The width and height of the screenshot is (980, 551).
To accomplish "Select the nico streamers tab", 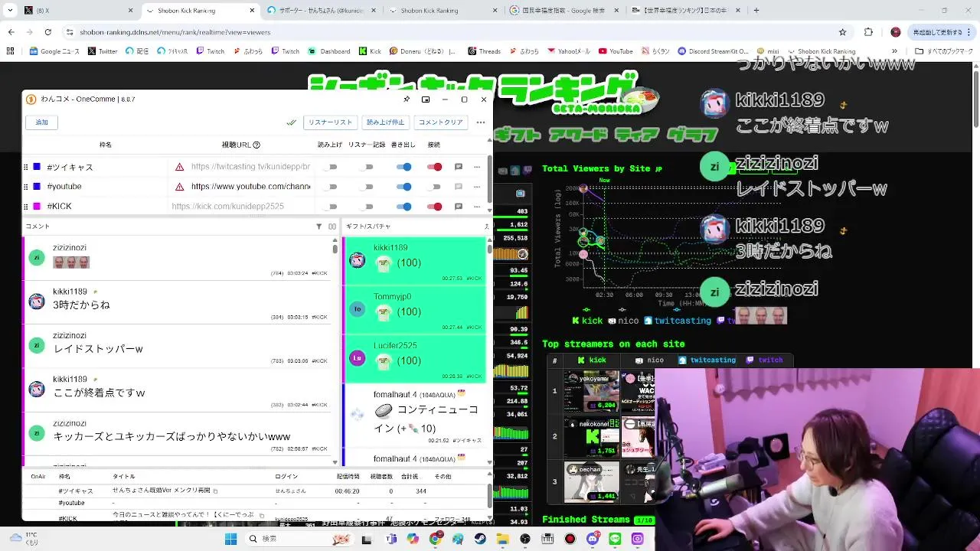I will (x=649, y=360).
